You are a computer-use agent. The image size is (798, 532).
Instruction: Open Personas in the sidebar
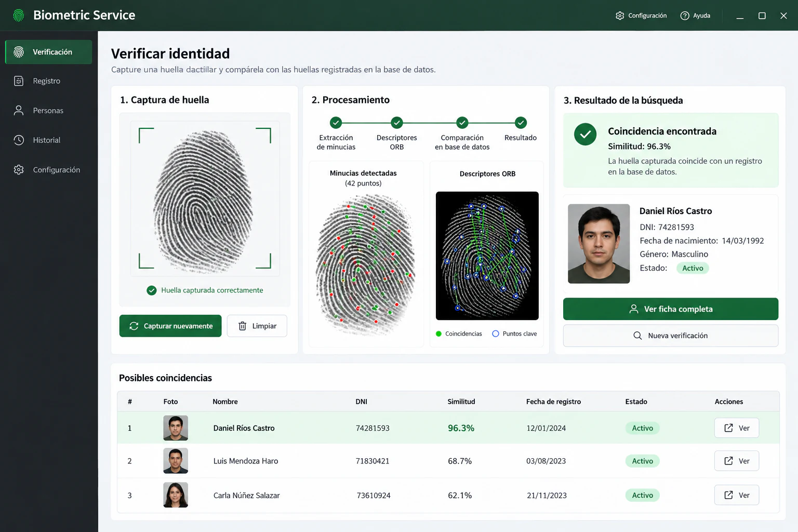(x=49, y=111)
